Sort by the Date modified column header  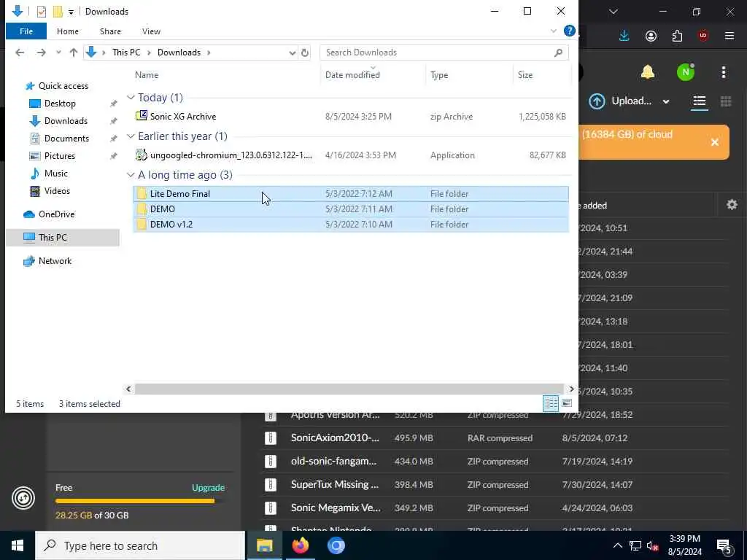click(x=352, y=75)
